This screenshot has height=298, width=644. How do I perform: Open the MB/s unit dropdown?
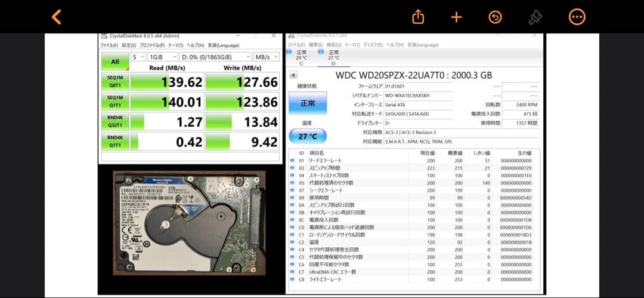(x=266, y=57)
